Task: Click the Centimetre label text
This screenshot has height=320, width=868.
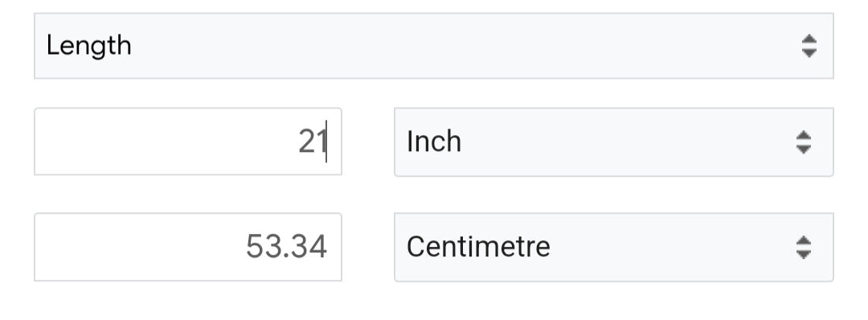Action: coord(478,247)
